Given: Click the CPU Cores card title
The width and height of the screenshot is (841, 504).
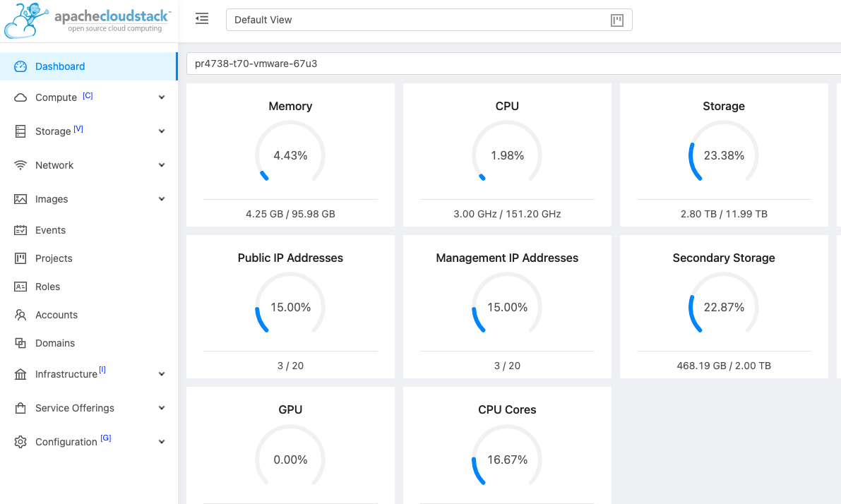Looking at the screenshot, I should tap(507, 409).
